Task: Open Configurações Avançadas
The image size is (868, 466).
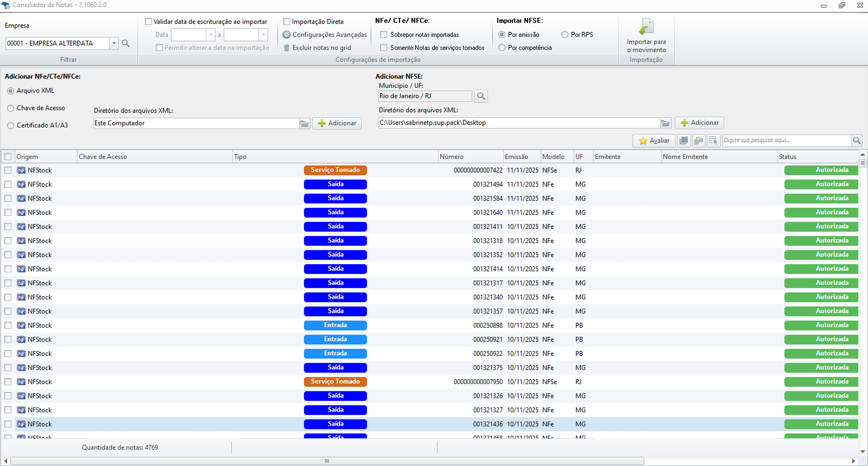Action: click(325, 35)
